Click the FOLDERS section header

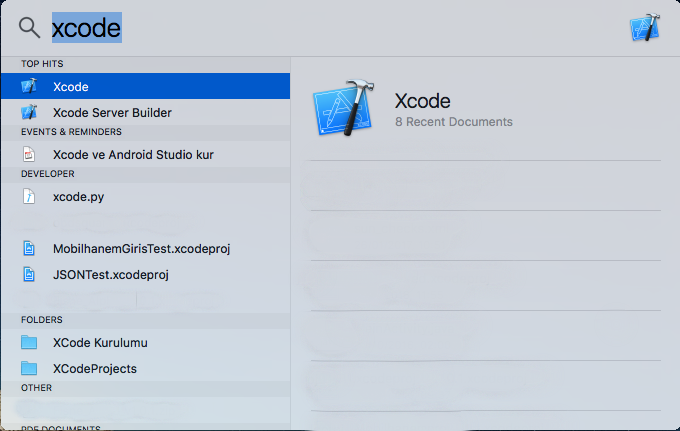click(42, 320)
